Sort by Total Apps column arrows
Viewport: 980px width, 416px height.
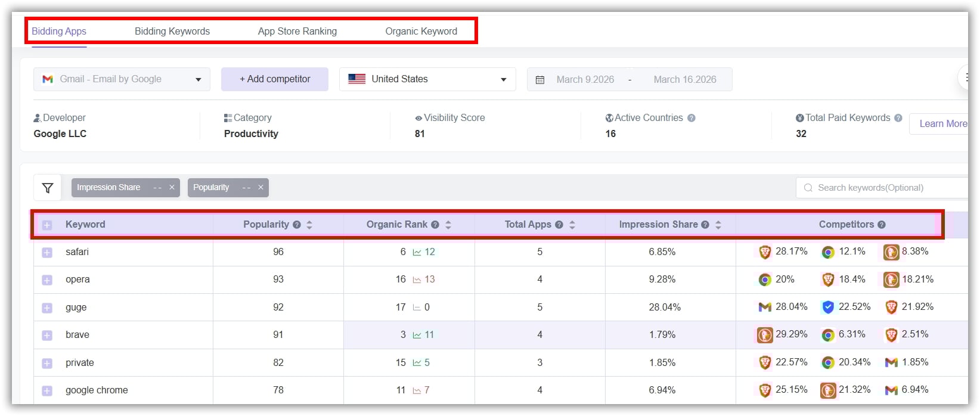coord(572,225)
